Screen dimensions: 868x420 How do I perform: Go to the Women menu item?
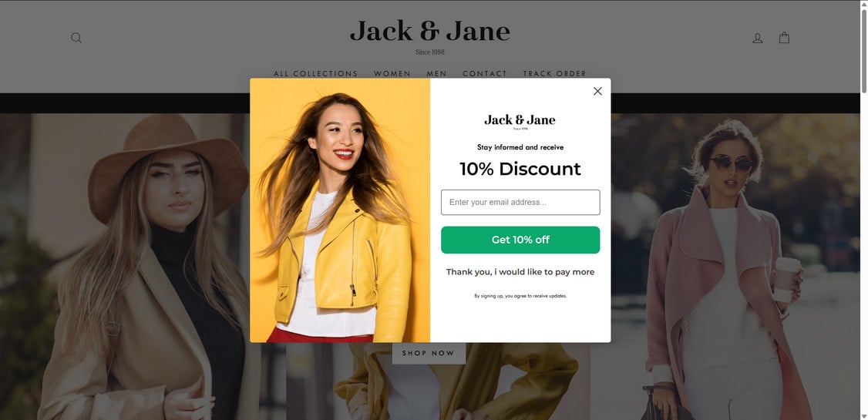click(x=392, y=74)
